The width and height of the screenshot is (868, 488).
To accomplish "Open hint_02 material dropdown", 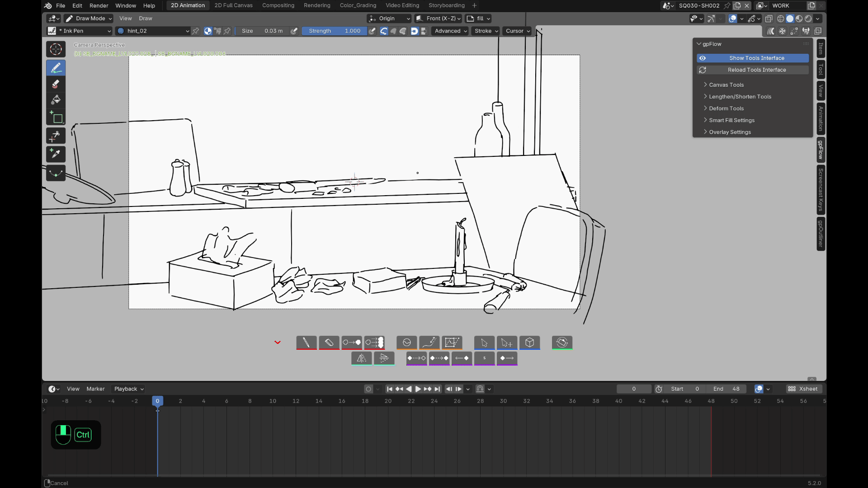I will 153,31.
